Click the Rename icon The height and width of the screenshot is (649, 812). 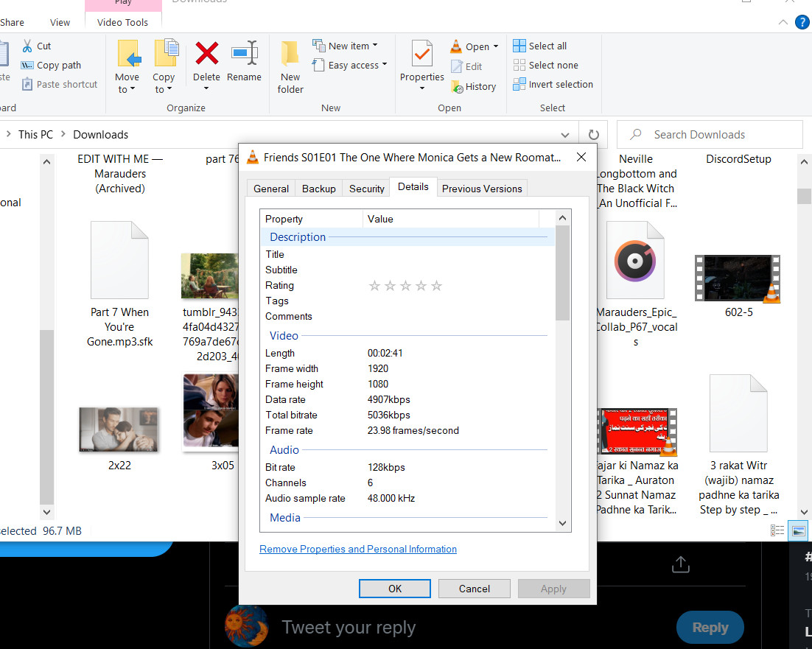pos(245,53)
